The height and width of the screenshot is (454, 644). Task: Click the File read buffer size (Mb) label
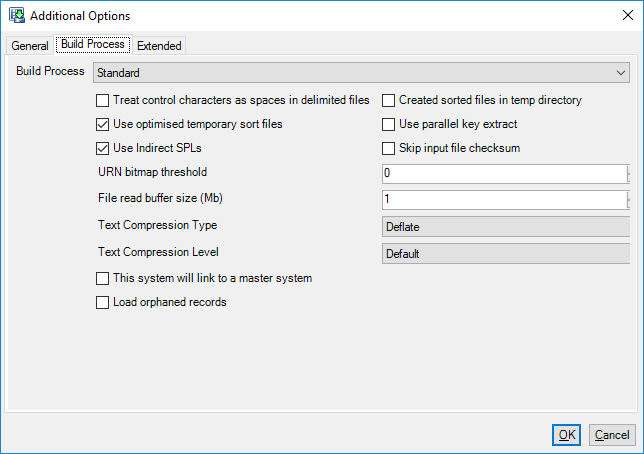click(x=160, y=198)
